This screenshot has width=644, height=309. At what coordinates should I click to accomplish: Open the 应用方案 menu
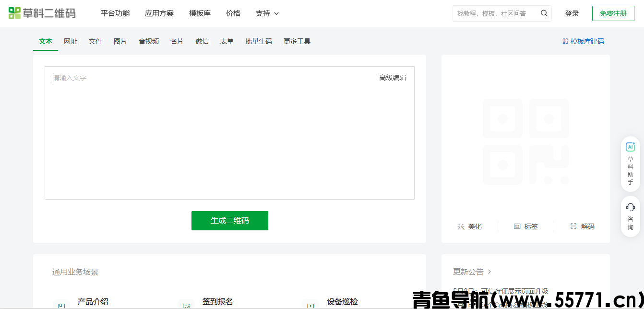(159, 13)
